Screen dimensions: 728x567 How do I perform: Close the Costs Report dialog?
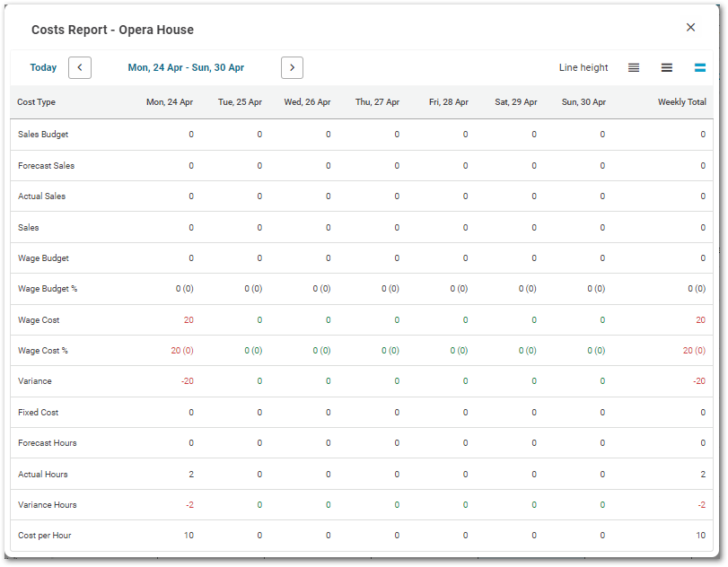[690, 27]
